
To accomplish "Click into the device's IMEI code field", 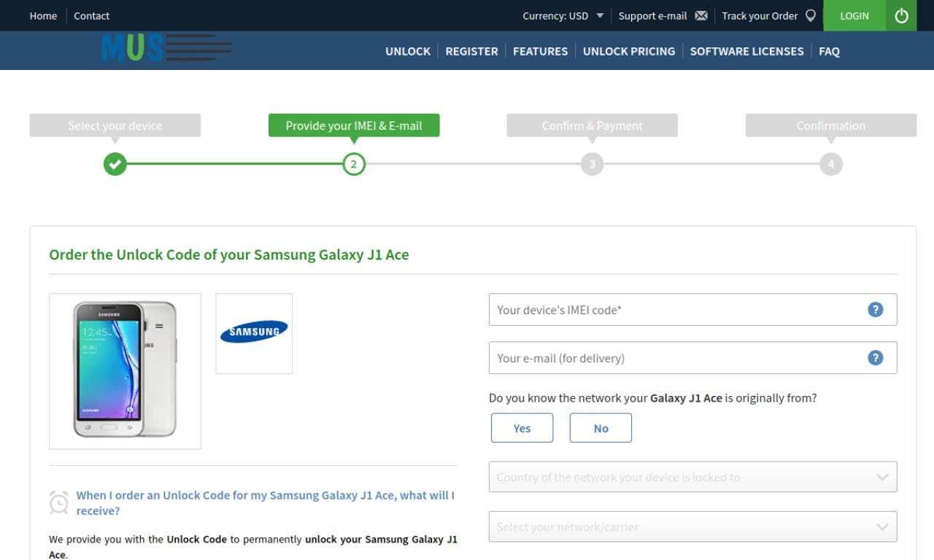I will (x=692, y=309).
